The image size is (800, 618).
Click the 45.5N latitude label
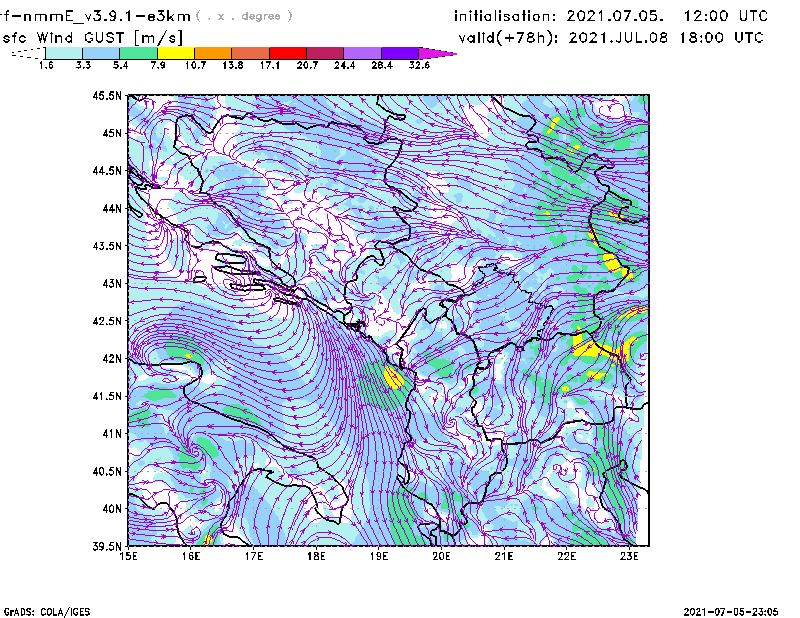pyautogui.click(x=107, y=95)
